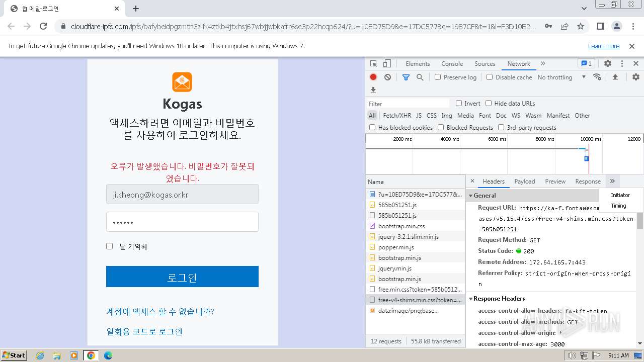Focus the network Filter text box

tap(408, 103)
